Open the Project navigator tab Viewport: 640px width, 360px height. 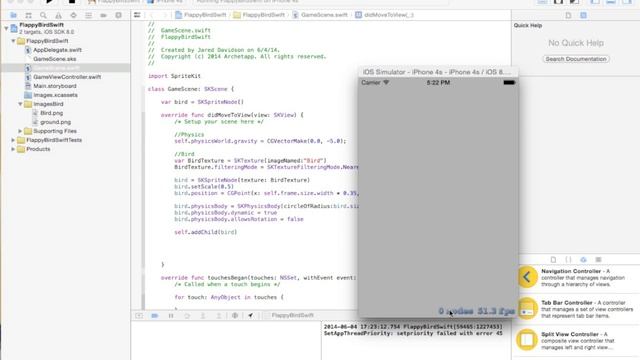click(13, 15)
